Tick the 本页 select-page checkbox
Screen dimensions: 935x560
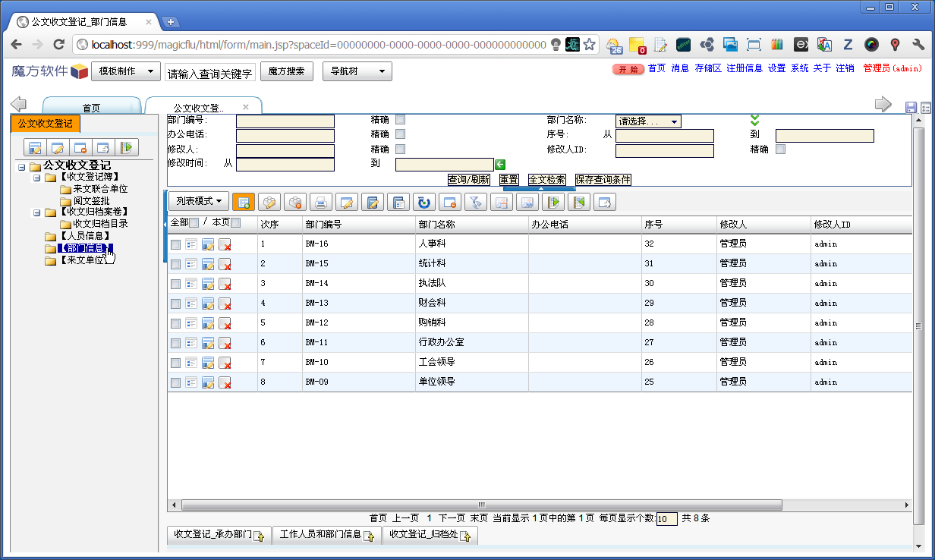point(235,223)
